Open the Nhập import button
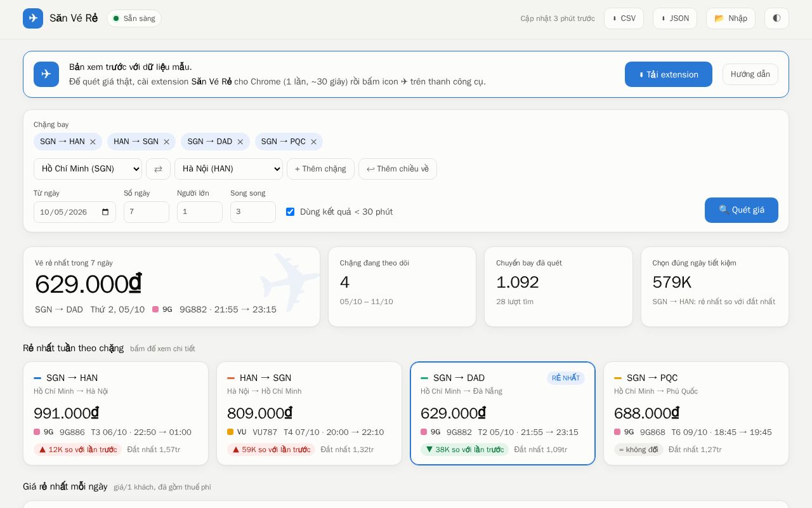 731,18
